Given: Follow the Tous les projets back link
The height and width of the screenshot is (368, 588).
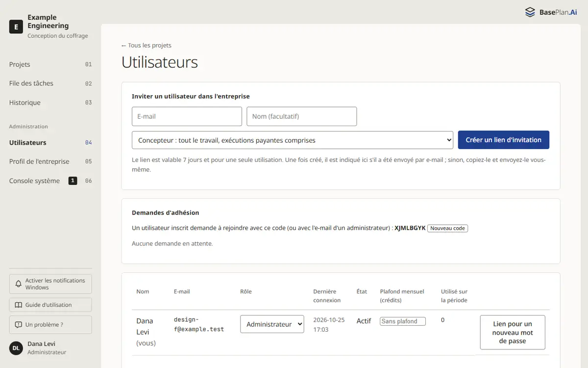Looking at the screenshot, I should [x=147, y=45].
